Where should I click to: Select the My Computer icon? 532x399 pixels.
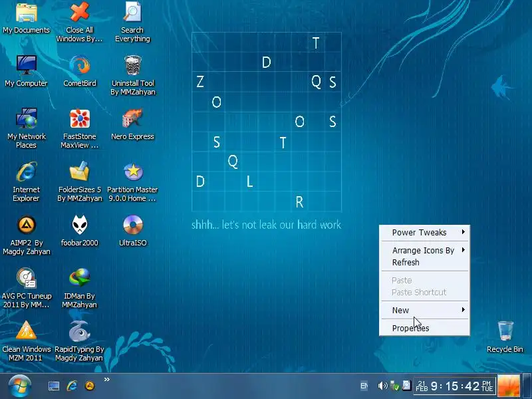click(x=27, y=71)
